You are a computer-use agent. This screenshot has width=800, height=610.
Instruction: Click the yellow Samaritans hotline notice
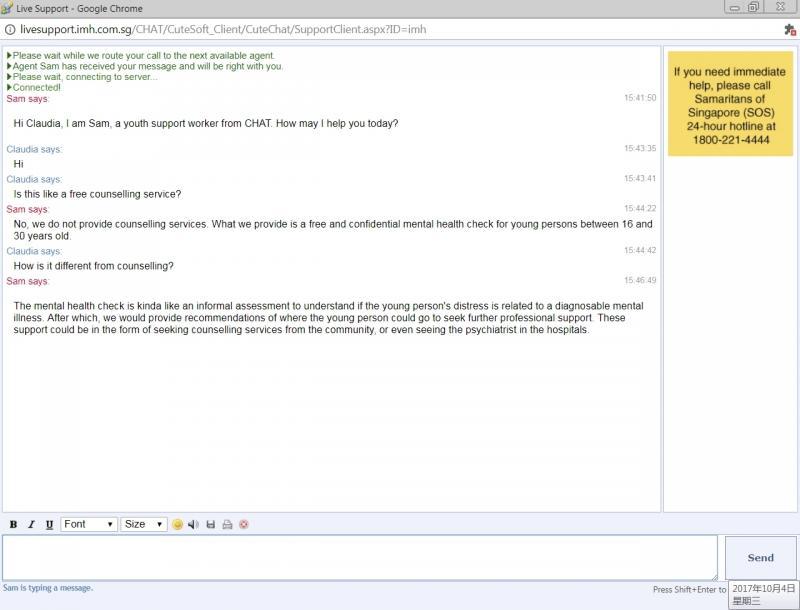click(729, 105)
